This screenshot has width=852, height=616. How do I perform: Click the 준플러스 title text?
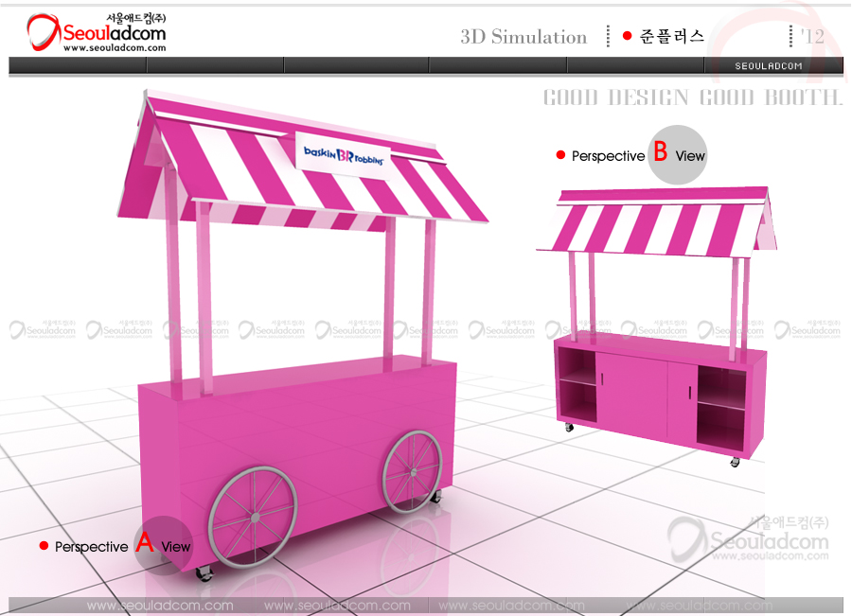(671, 37)
